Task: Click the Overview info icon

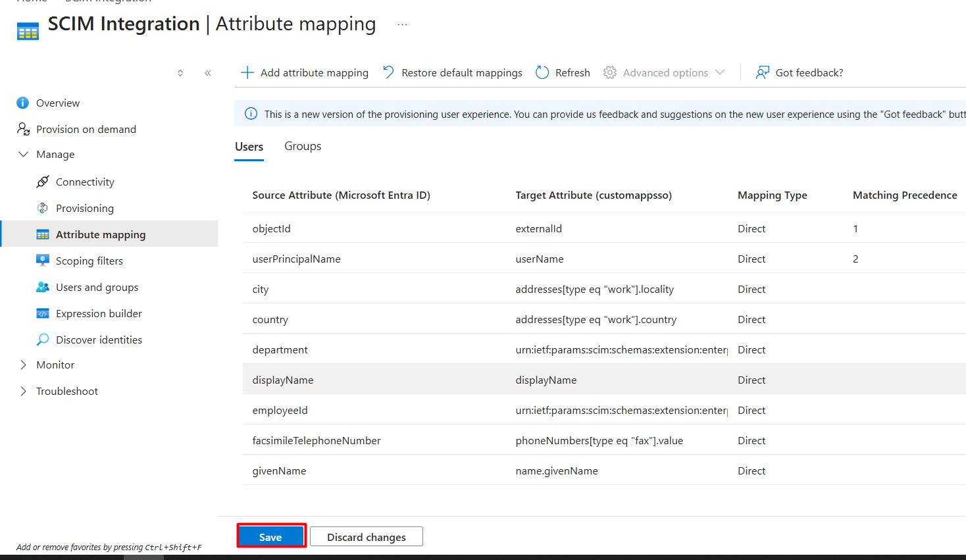Action: (23, 103)
